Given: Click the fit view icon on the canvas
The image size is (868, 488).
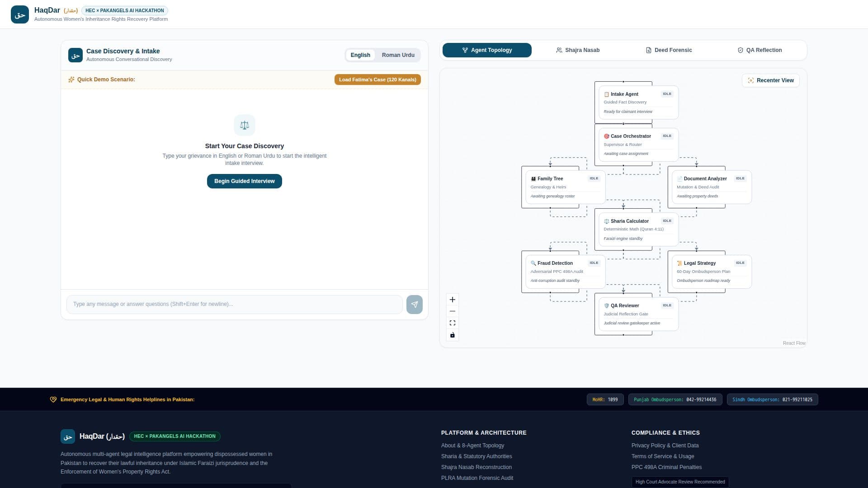Looking at the screenshot, I should (x=453, y=323).
